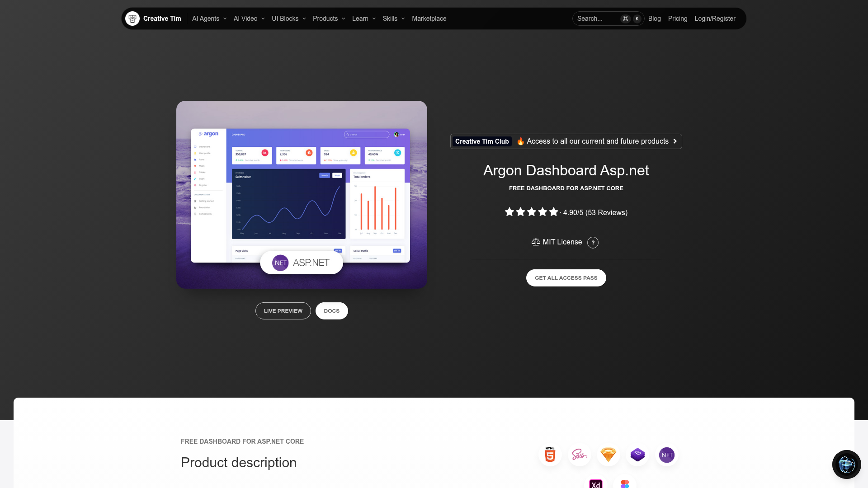
Task: Click Login/Register
Action: pos(715,19)
